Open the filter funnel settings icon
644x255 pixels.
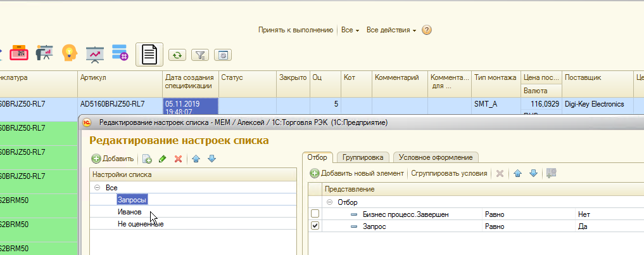(x=199, y=55)
